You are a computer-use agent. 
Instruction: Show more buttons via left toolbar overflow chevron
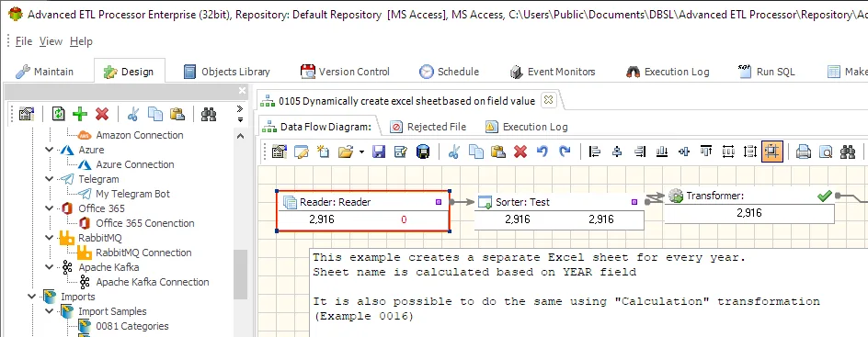[240, 114]
